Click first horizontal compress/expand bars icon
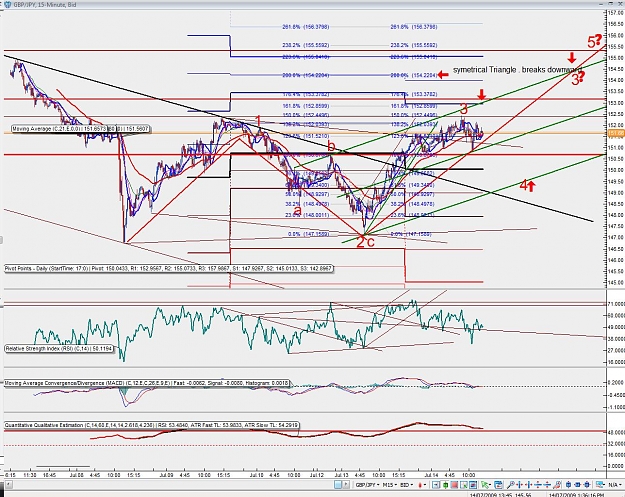Image resolution: width=625 pixels, height=497 pixels. pyautogui.click(x=520, y=485)
